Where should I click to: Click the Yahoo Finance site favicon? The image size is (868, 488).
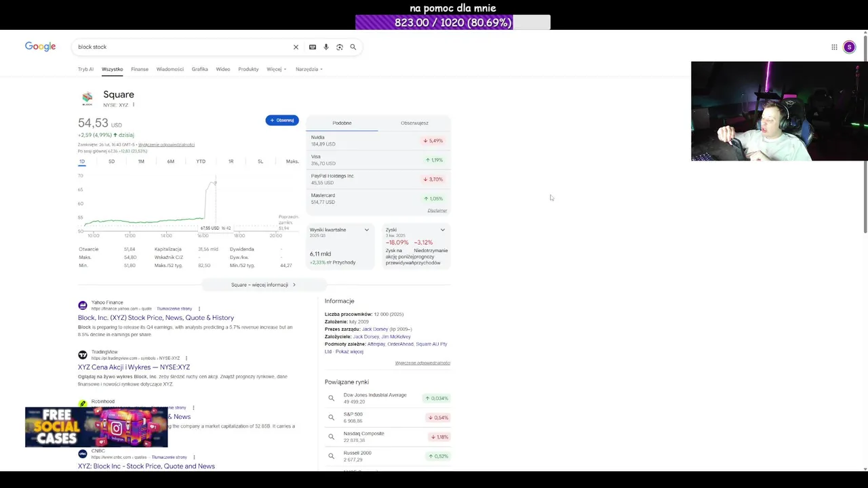[83, 306]
